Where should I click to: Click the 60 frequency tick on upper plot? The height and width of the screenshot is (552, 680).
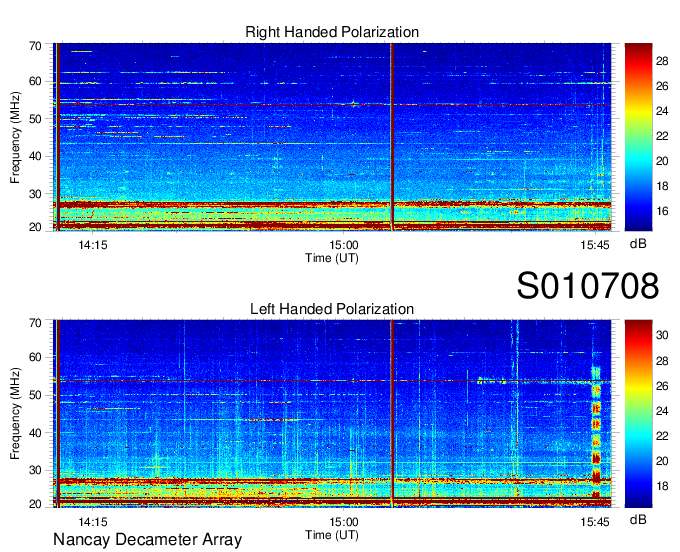tap(36, 81)
